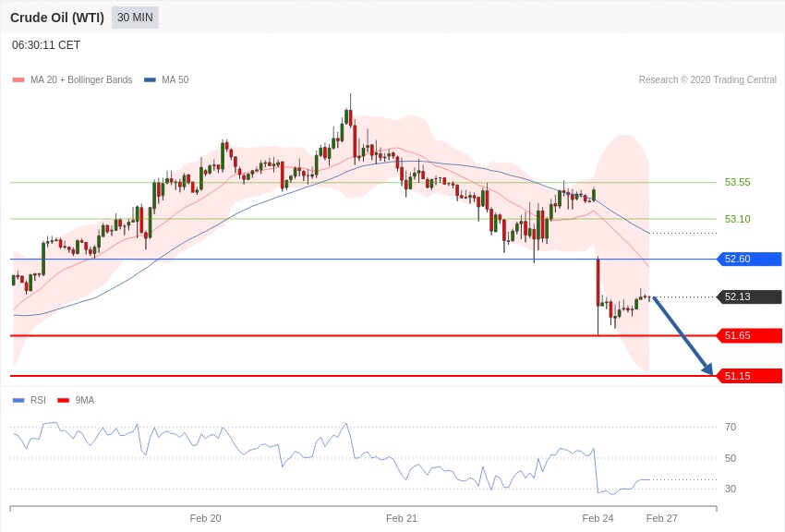Click the RSI 30 axis label
The height and width of the screenshot is (532, 785).
731,489
